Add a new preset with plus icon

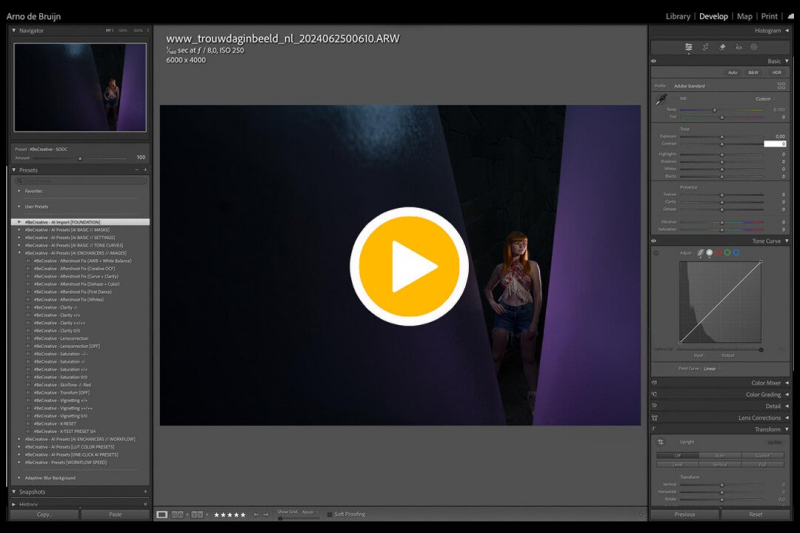point(145,170)
